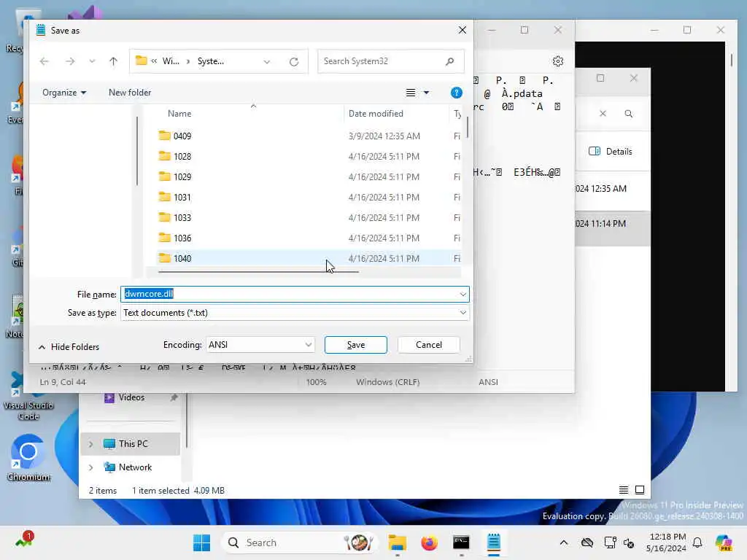Go forward in Save as dialog
This screenshot has height=560, width=747.
[70, 61]
